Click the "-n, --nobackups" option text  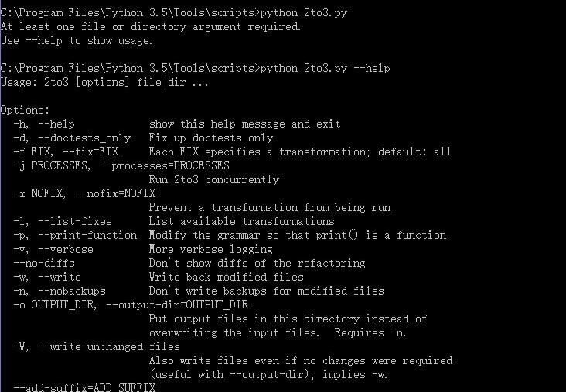pyautogui.click(x=59, y=291)
